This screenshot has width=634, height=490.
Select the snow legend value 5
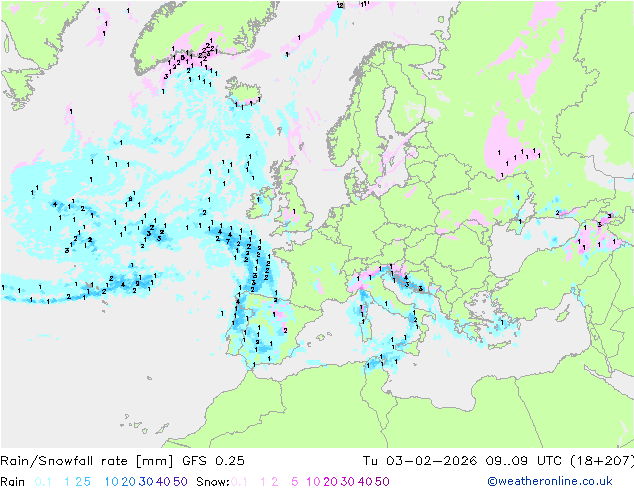(295, 482)
